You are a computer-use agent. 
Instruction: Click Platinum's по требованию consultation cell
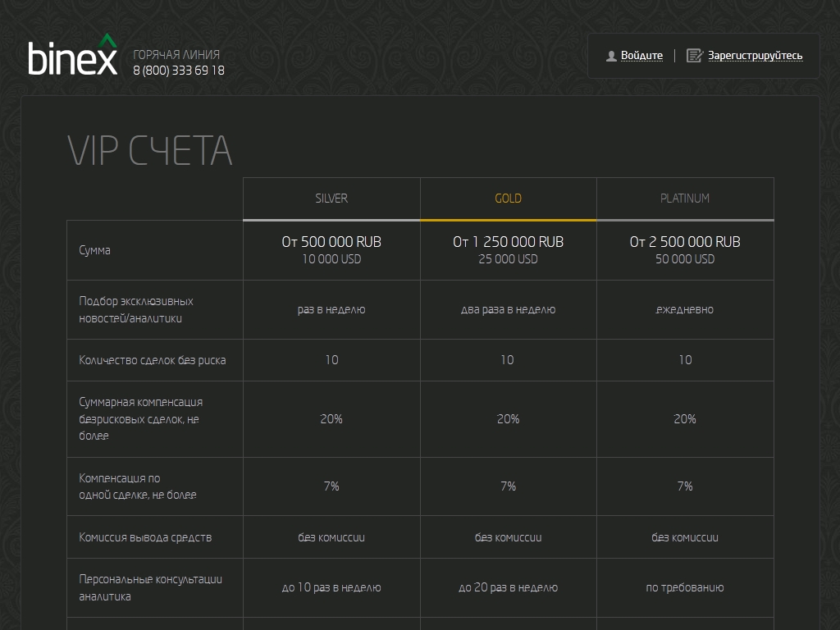pyautogui.click(x=685, y=588)
